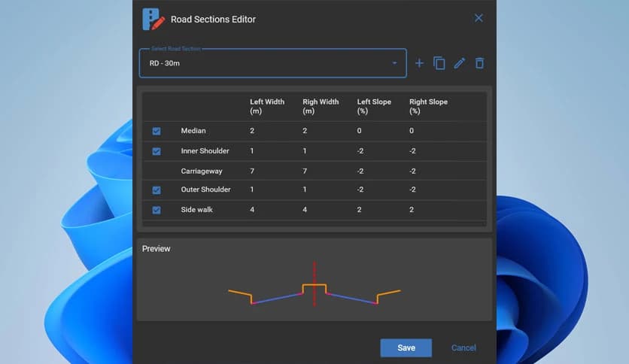This screenshot has width=629, height=364.
Task: Select Outer Shoulder left width cell
Action: pos(252,190)
